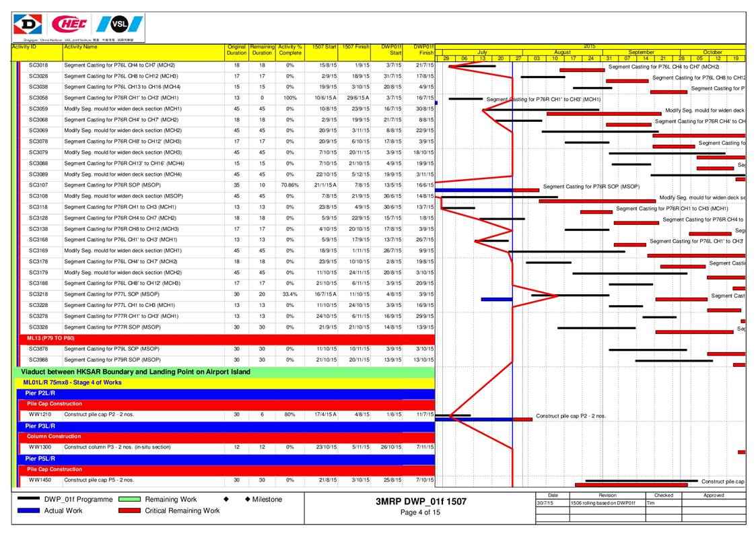The width and height of the screenshot is (756, 534).
Task: Click the October month header in timeline
Action: 713,52
